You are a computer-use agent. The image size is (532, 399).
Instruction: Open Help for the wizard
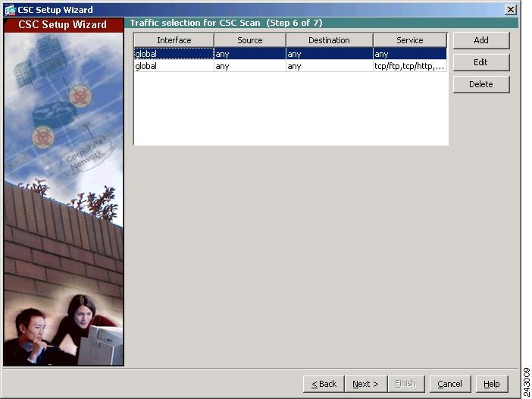[492, 384]
